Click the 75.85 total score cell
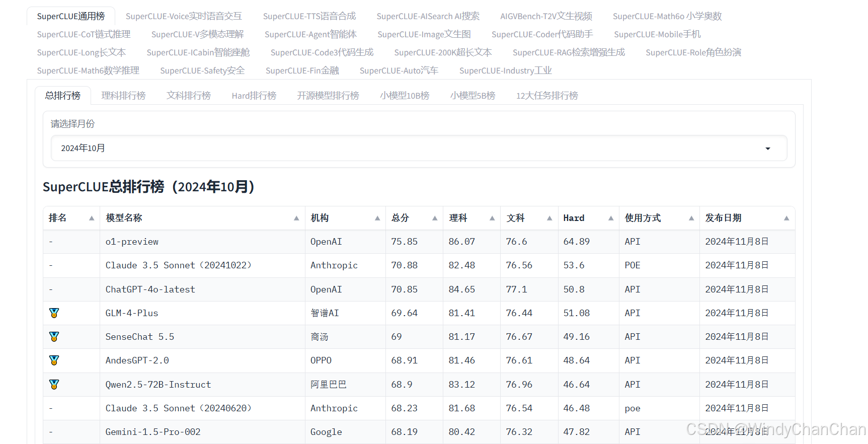 click(414, 242)
